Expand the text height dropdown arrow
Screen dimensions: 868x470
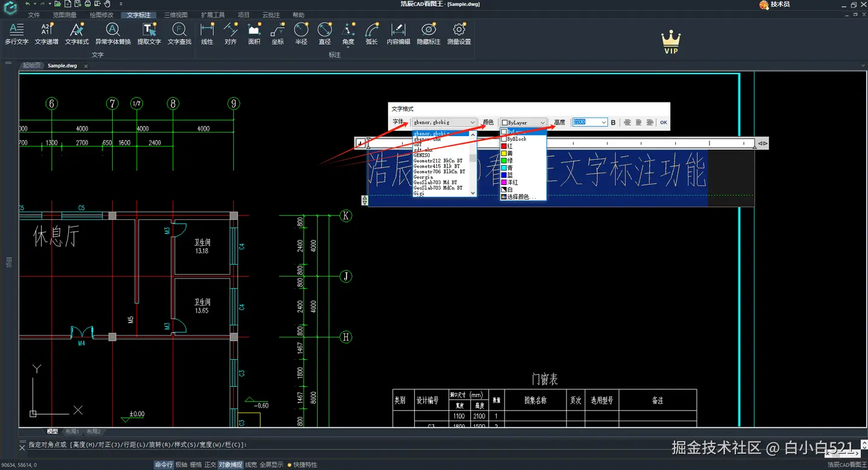[x=603, y=122]
